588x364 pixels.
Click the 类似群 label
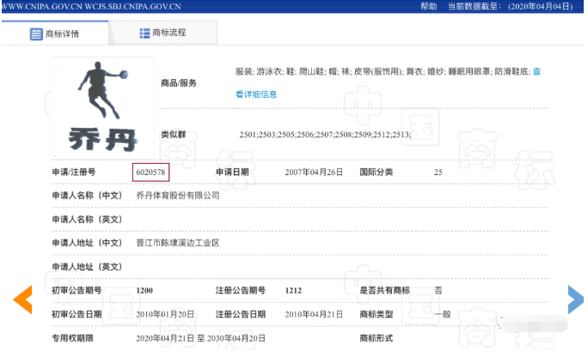click(x=174, y=135)
